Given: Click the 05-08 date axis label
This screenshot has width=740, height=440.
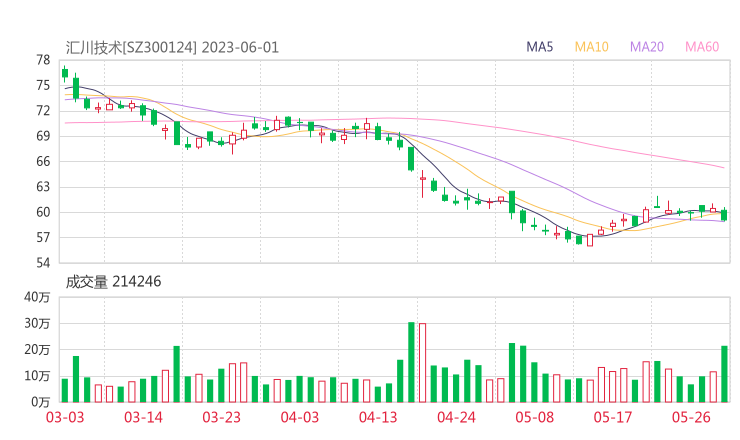Looking at the screenshot, I should point(534,417).
